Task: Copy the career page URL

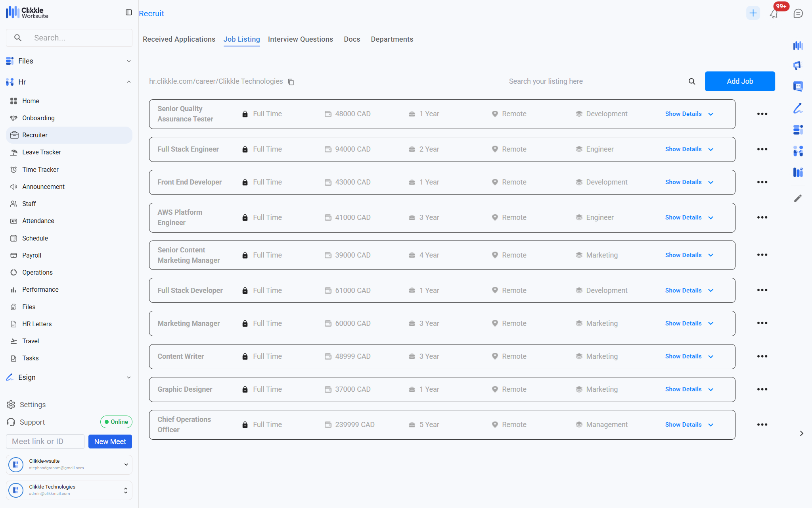Action: pyautogui.click(x=291, y=82)
